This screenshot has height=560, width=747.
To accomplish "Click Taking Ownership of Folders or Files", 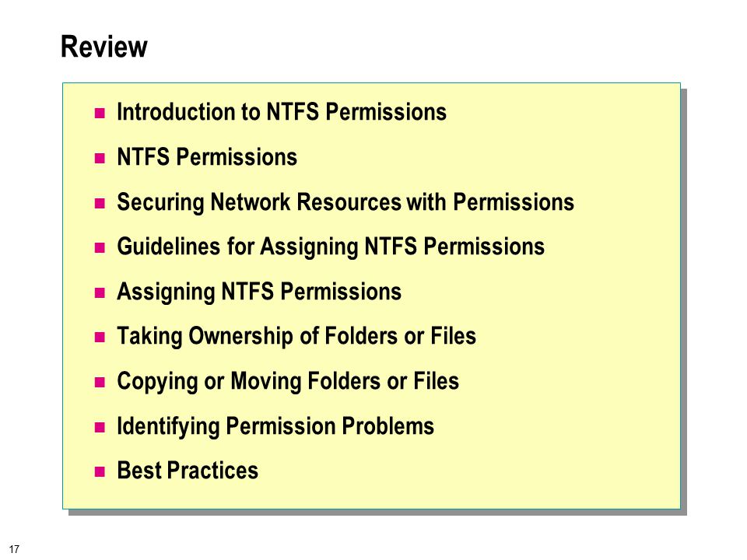I will (296, 336).
